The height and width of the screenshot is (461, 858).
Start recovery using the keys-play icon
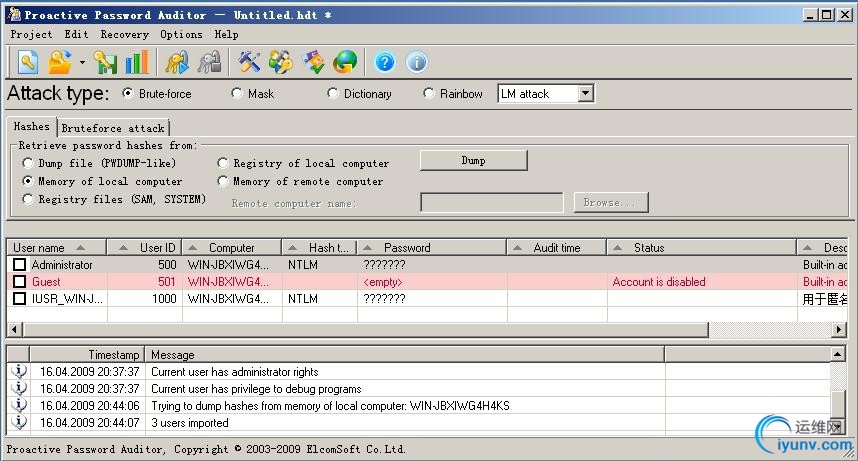177,62
